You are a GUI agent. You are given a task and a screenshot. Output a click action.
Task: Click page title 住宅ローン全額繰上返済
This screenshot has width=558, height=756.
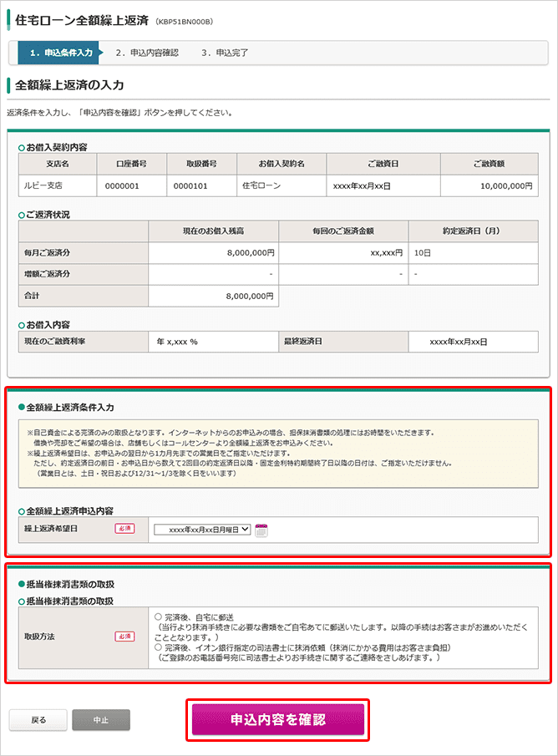pos(82,20)
